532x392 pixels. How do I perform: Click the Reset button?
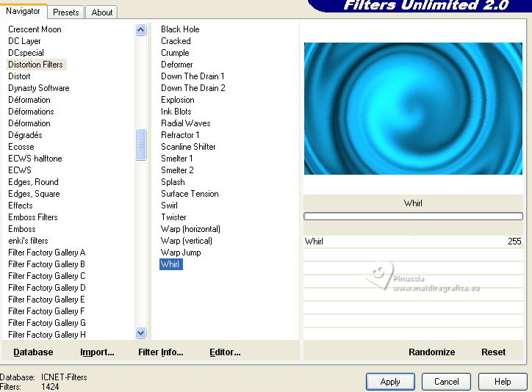(x=493, y=352)
